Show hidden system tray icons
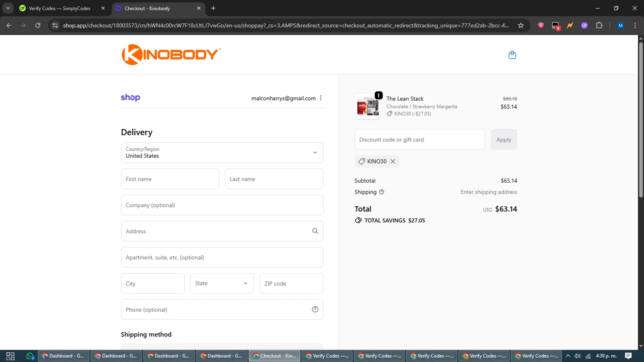The image size is (644, 362). click(568, 356)
